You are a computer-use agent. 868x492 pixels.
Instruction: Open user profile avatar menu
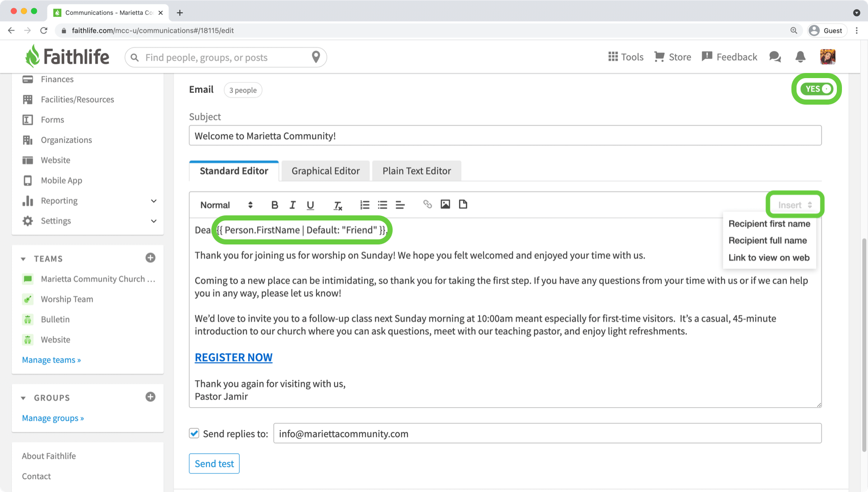coord(828,57)
